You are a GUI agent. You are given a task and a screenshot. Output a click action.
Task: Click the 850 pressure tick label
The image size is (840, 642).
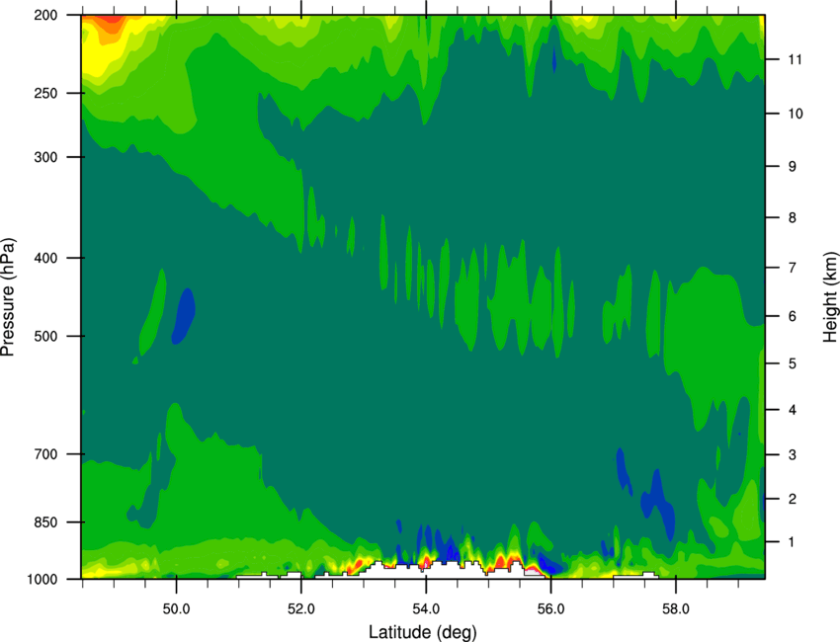pyautogui.click(x=45, y=522)
